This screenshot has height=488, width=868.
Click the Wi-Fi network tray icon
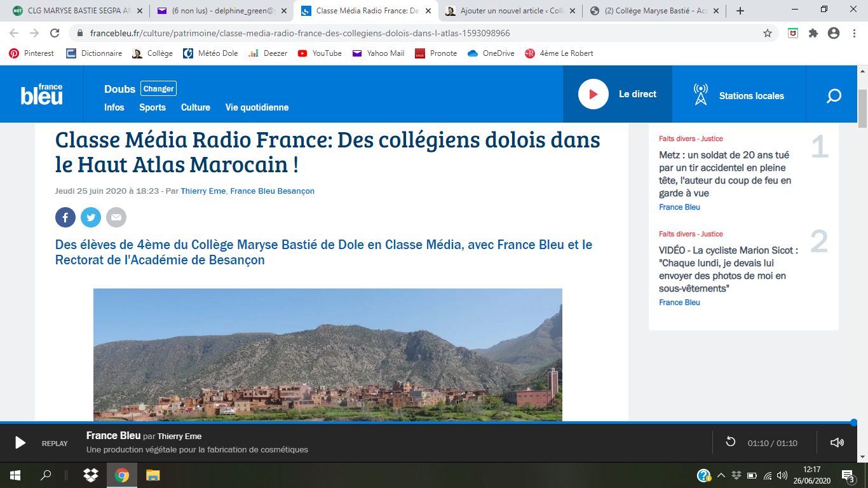768,475
